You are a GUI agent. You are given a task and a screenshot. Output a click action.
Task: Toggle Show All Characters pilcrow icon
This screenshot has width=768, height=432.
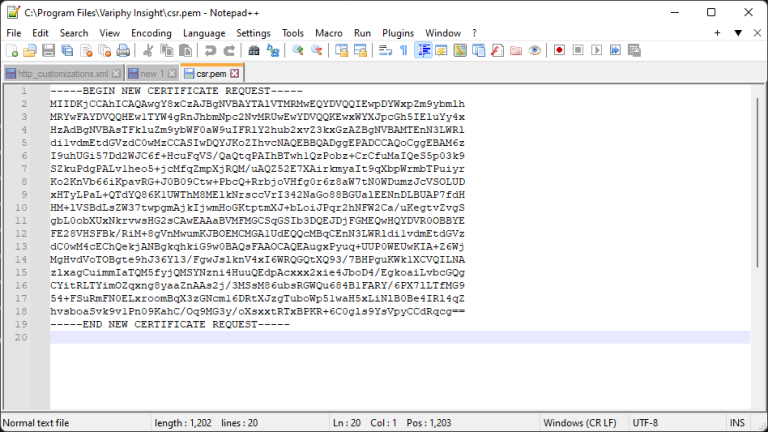tap(403, 50)
